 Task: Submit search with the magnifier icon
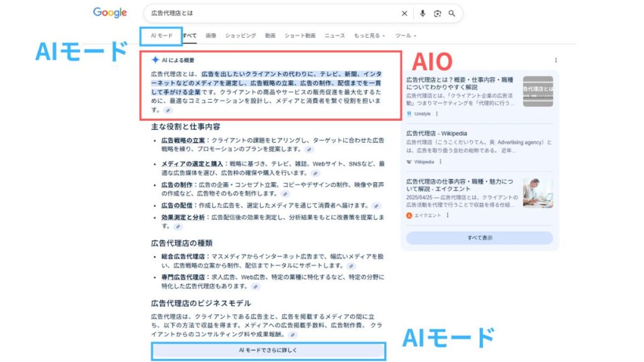coord(452,14)
